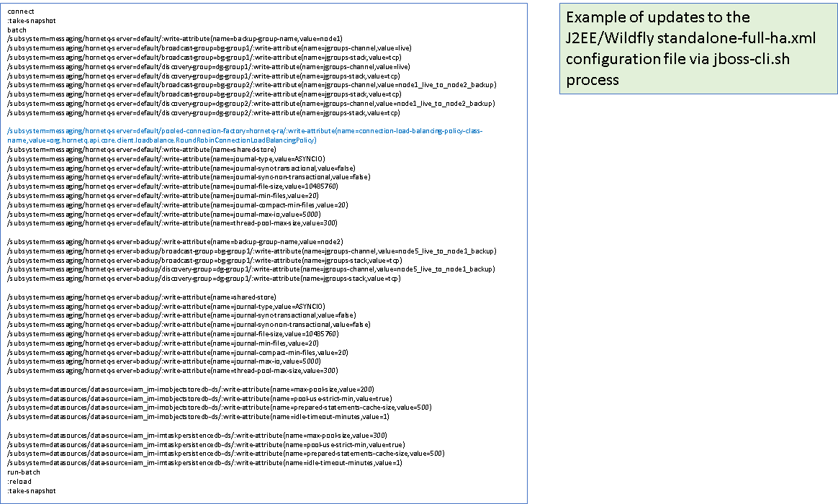The image size is (838, 504).
Task: Select imtaskpersistencedb-ds idle-timeout-minutes line
Action: [x=204, y=464]
